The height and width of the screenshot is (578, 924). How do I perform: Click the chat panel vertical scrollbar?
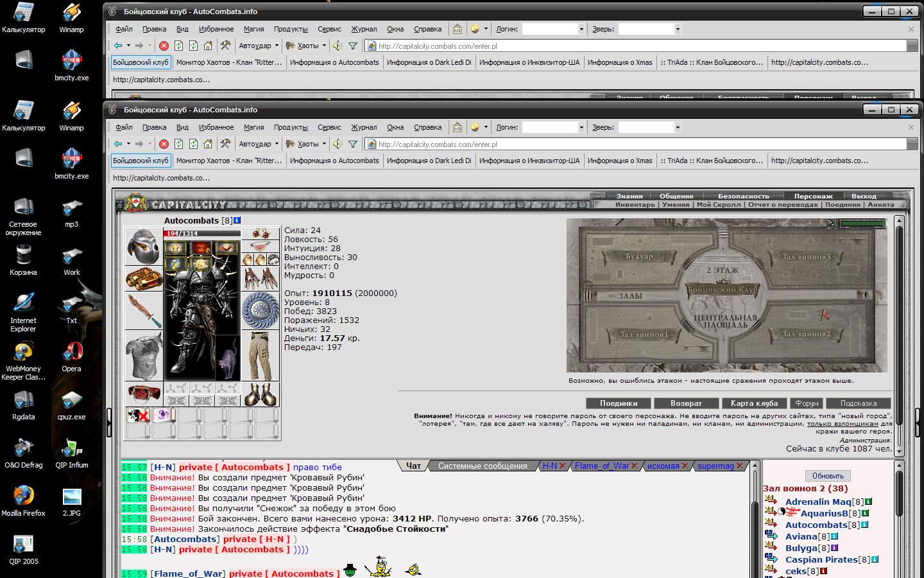755,519
